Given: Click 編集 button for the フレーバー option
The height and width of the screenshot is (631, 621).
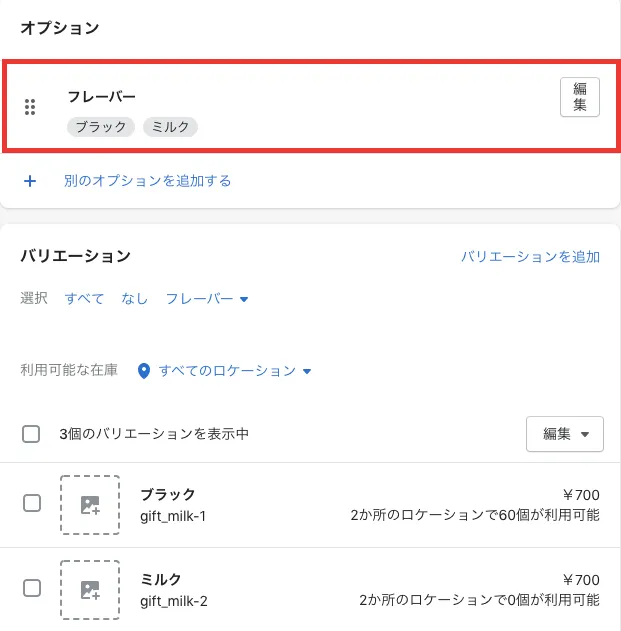Looking at the screenshot, I should tap(580, 97).
